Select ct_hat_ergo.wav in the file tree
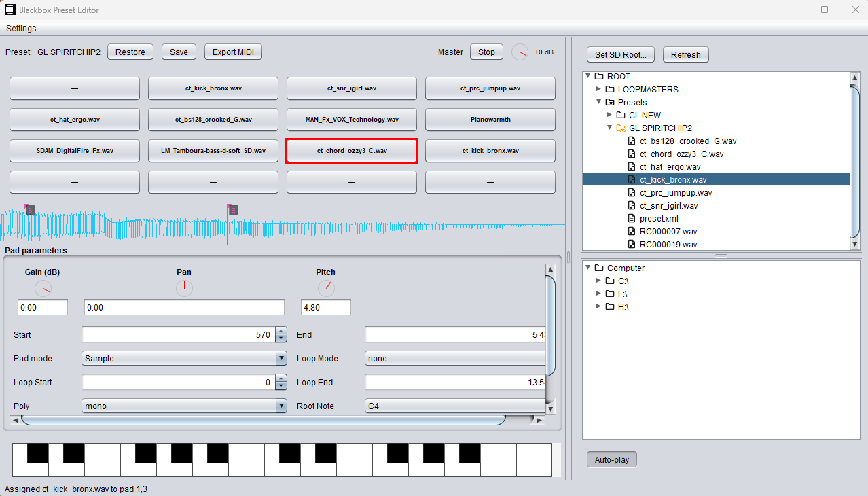Viewport: 868px width, 496px height. click(x=670, y=167)
